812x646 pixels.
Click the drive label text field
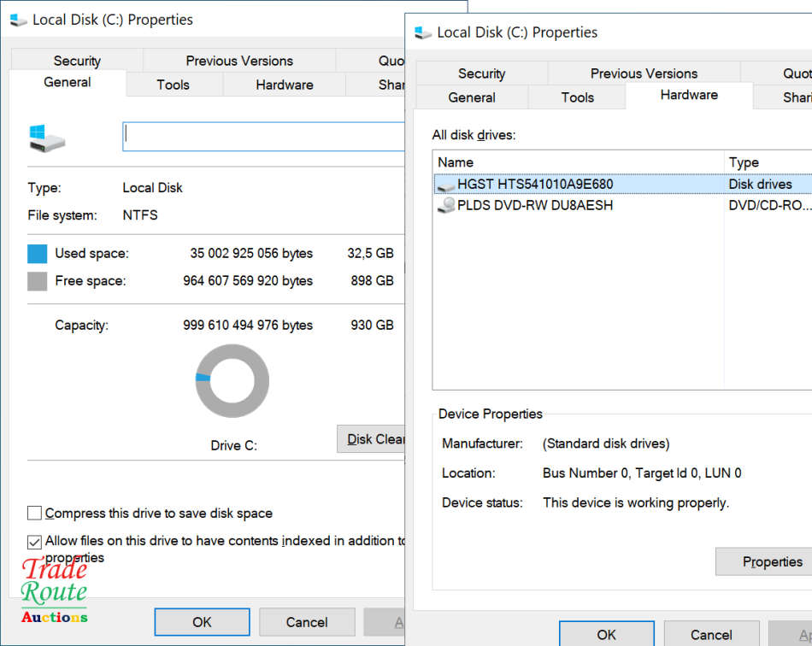pyautogui.click(x=263, y=137)
